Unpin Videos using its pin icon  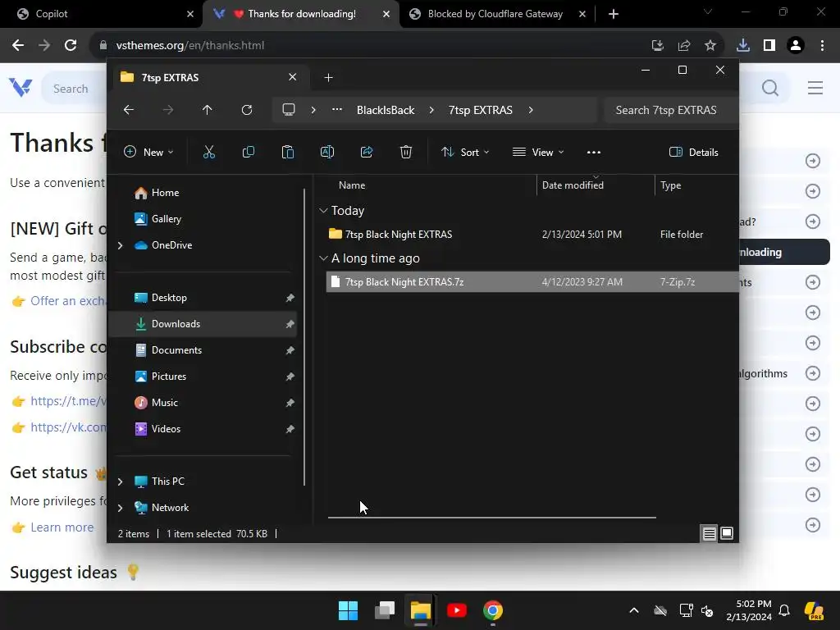tap(290, 429)
